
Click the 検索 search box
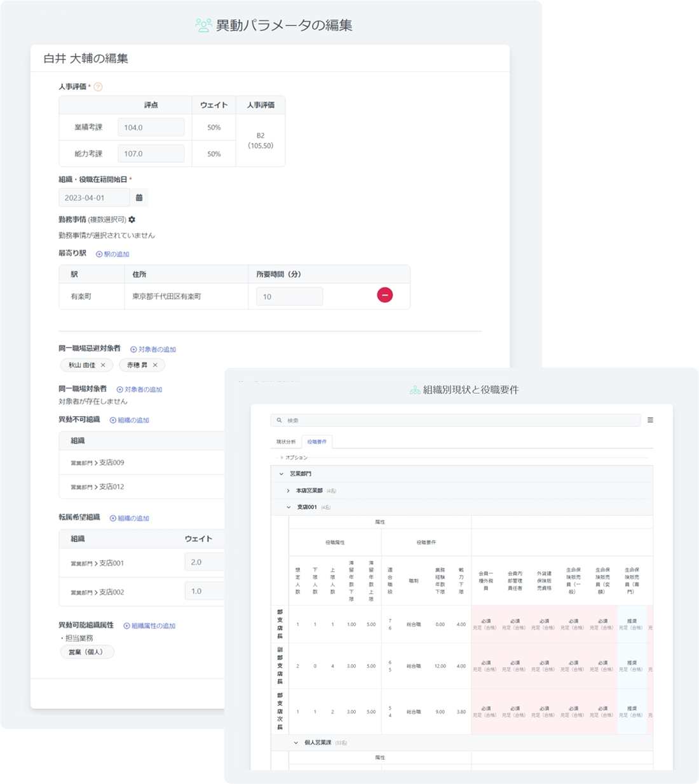pos(456,420)
